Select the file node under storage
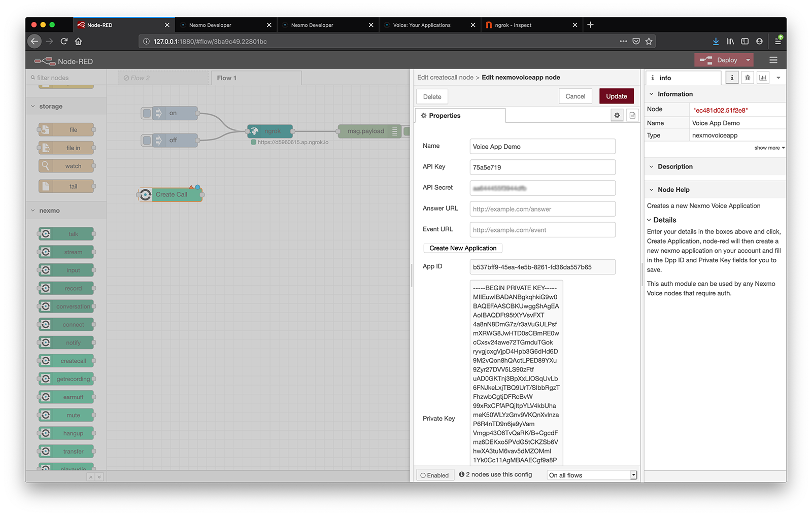Image resolution: width=812 pixels, height=516 pixels. (66, 130)
